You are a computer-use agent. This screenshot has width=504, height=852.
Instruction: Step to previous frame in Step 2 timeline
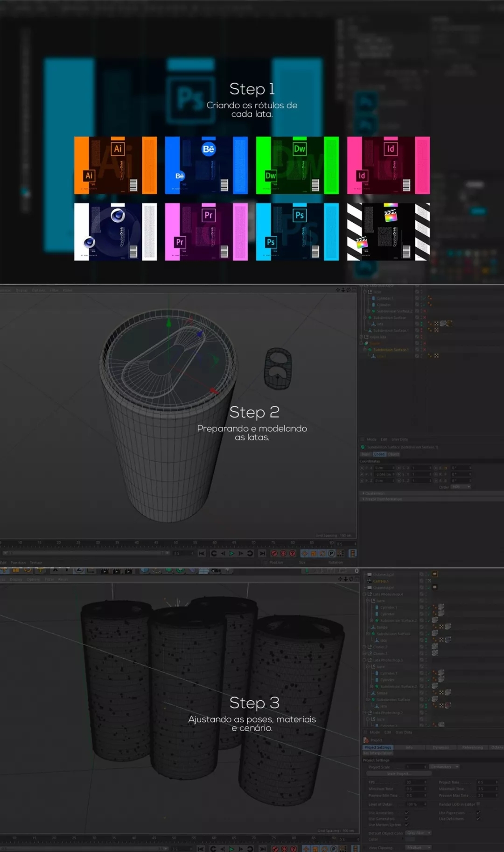coord(223,553)
